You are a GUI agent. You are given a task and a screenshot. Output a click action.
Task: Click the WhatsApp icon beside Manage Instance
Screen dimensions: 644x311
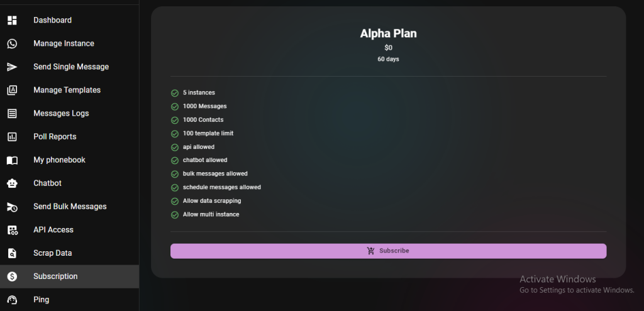pos(13,43)
